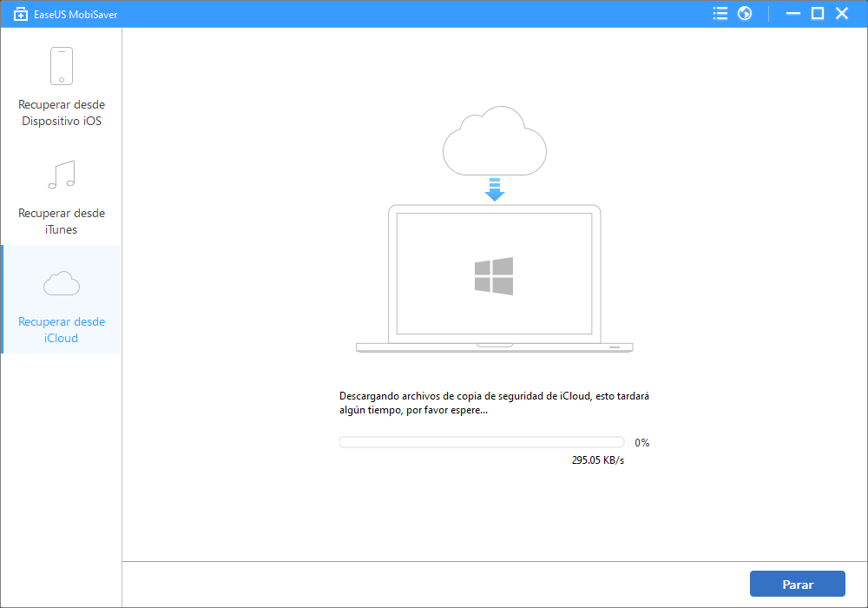This screenshot has height=608, width=868.
Task: Switch to Recuperar desde Dispositivo iOS label
Action: [x=61, y=113]
